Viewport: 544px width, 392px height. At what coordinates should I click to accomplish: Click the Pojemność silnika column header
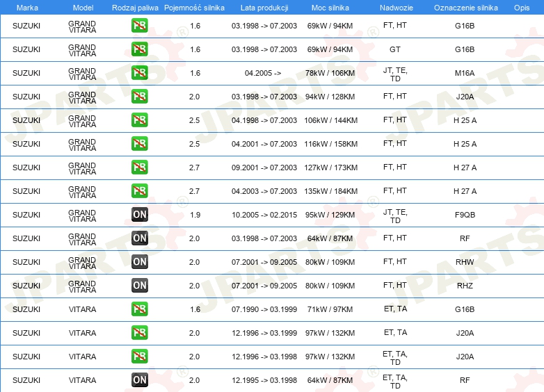coord(194,8)
